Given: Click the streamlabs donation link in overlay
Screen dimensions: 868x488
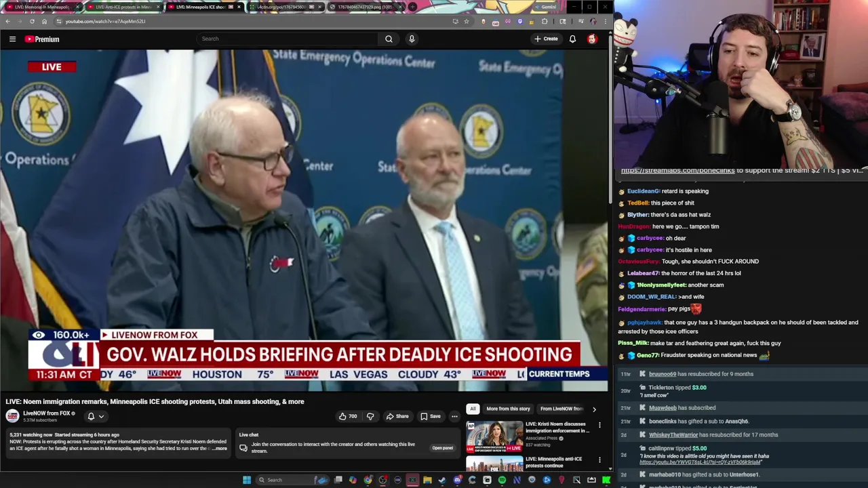Looking at the screenshot, I should tap(677, 171).
